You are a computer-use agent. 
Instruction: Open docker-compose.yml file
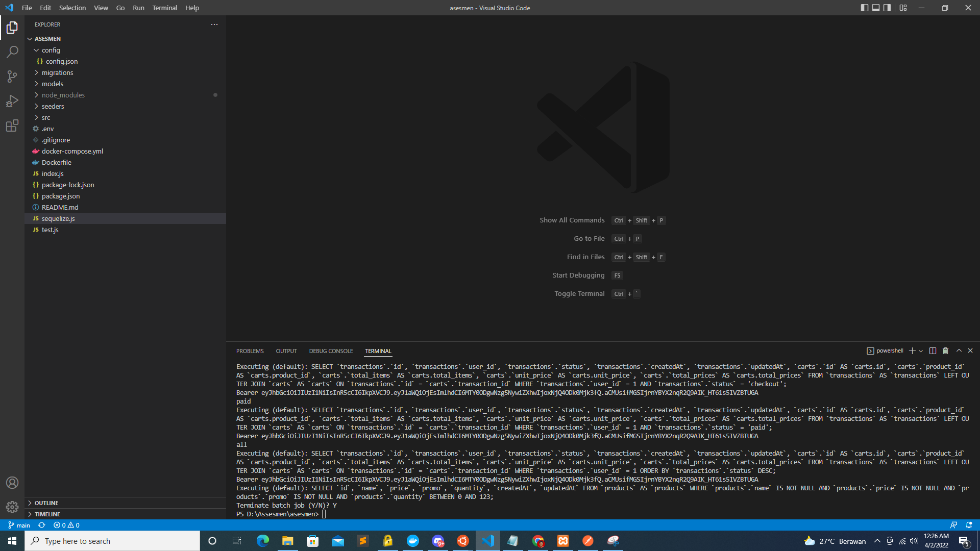tap(125, 151)
